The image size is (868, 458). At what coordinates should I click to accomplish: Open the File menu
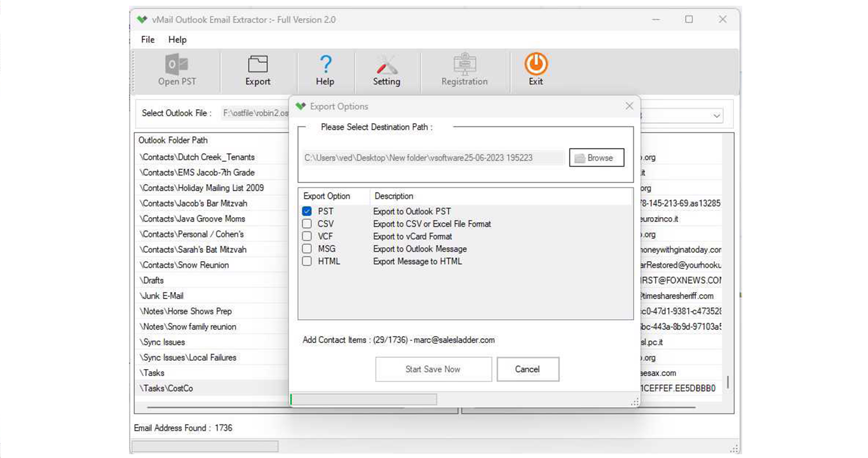pyautogui.click(x=148, y=39)
